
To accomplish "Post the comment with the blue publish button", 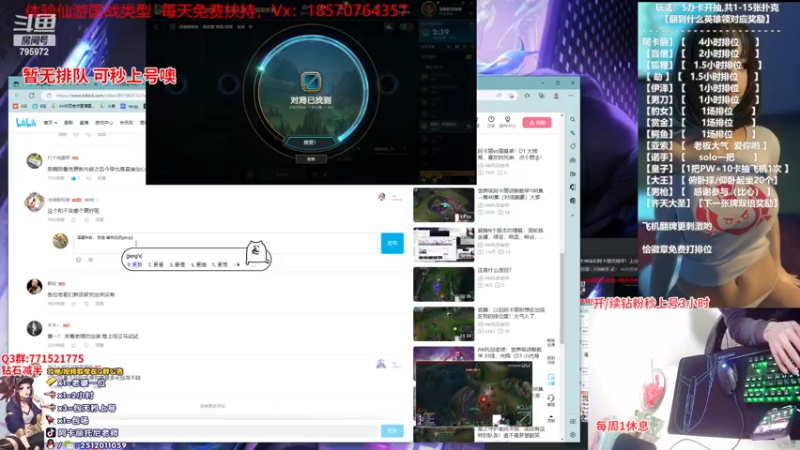I will tap(392, 243).
